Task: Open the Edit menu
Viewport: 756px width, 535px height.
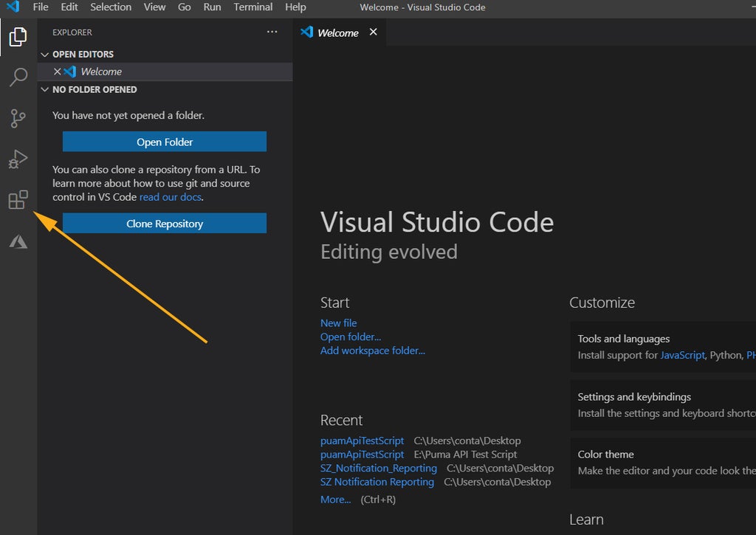Action: tap(69, 7)
